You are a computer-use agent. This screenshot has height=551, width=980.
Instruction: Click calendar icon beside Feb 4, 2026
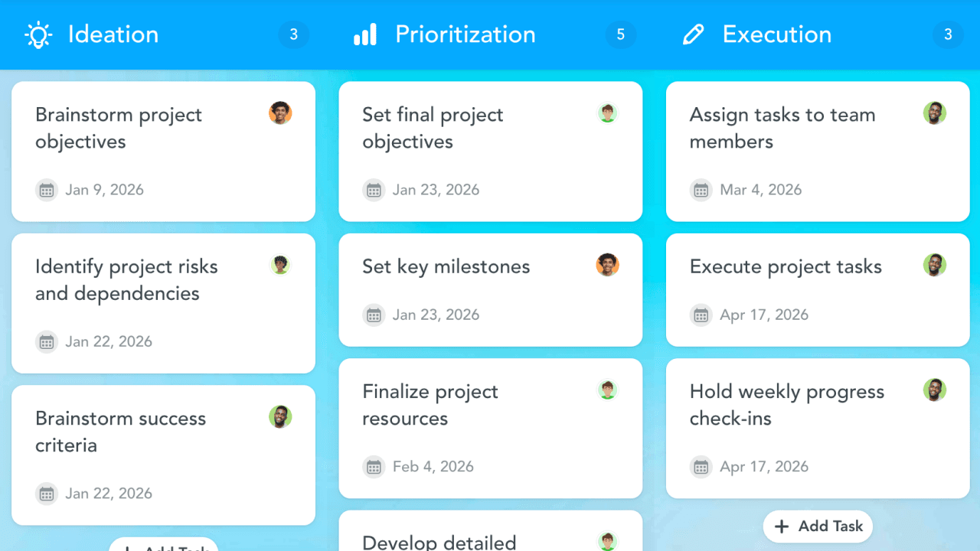click(374, 467)
